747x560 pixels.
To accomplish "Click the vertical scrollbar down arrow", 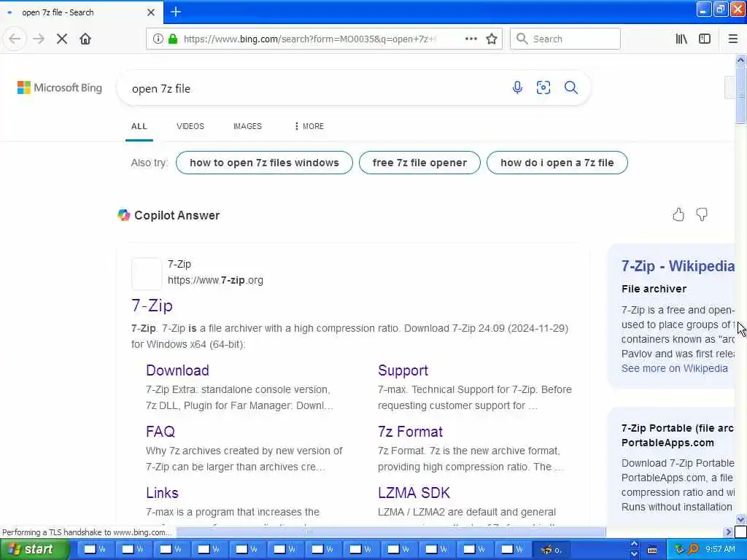I will (740, 519).
